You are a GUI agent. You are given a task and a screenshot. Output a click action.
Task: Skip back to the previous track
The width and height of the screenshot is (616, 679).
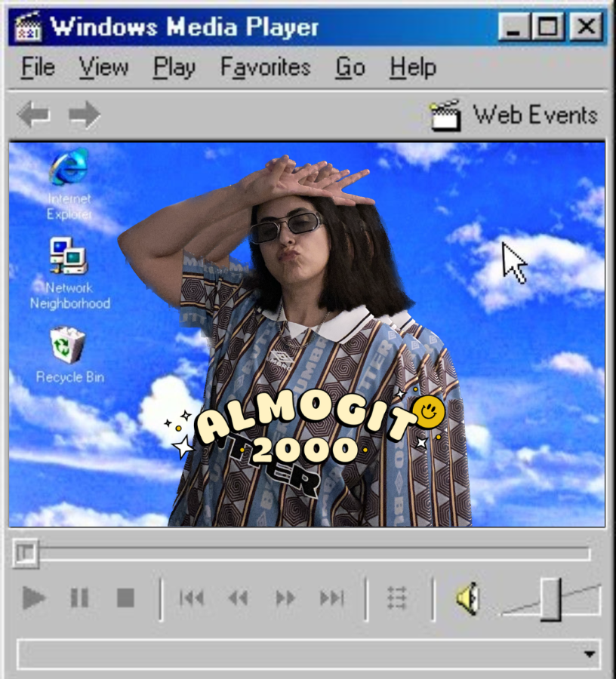click(x=192, y=598)
